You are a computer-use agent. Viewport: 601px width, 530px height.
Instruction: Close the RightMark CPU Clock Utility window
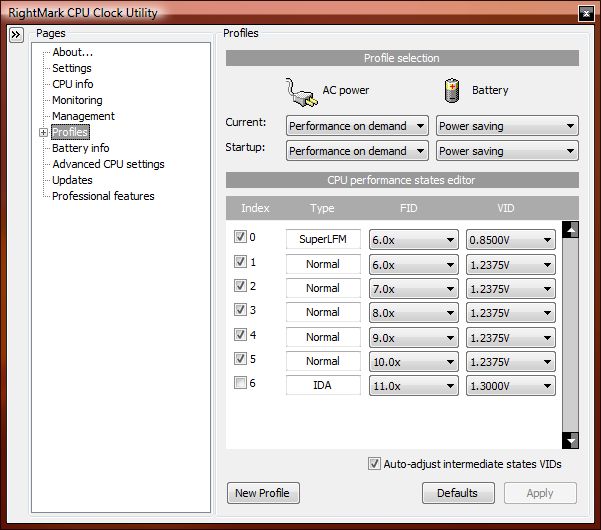[586, 14]
